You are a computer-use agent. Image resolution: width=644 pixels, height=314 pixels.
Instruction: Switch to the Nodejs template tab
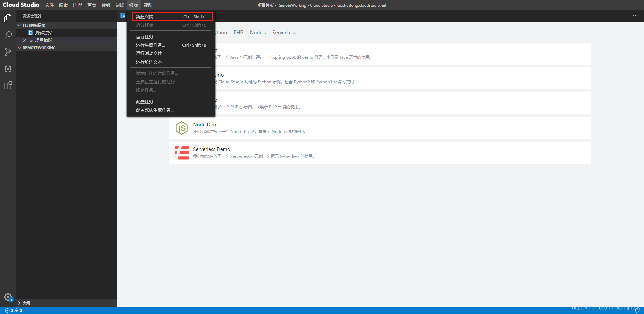pos(258,33)
